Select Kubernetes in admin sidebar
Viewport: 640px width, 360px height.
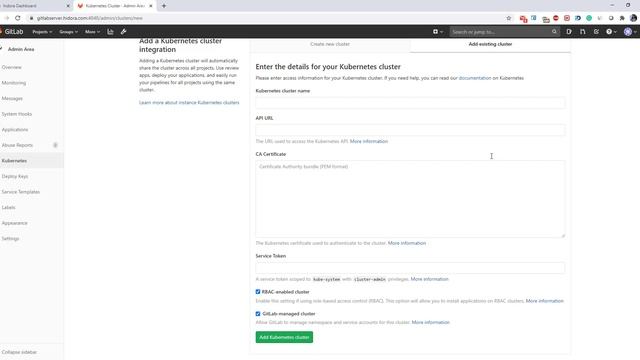tap(14, 161)
